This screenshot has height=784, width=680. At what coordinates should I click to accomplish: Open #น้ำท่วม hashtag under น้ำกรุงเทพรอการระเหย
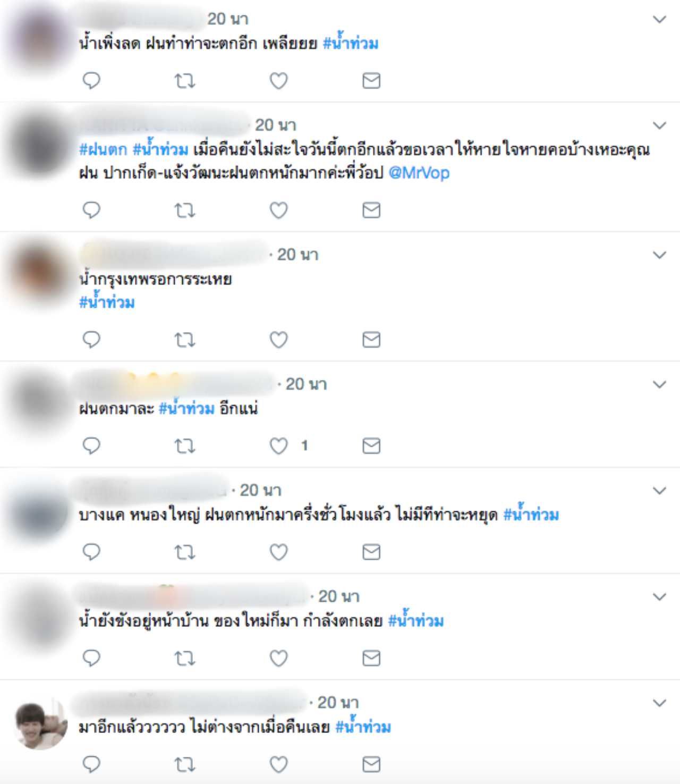click(x=107, y=301)
